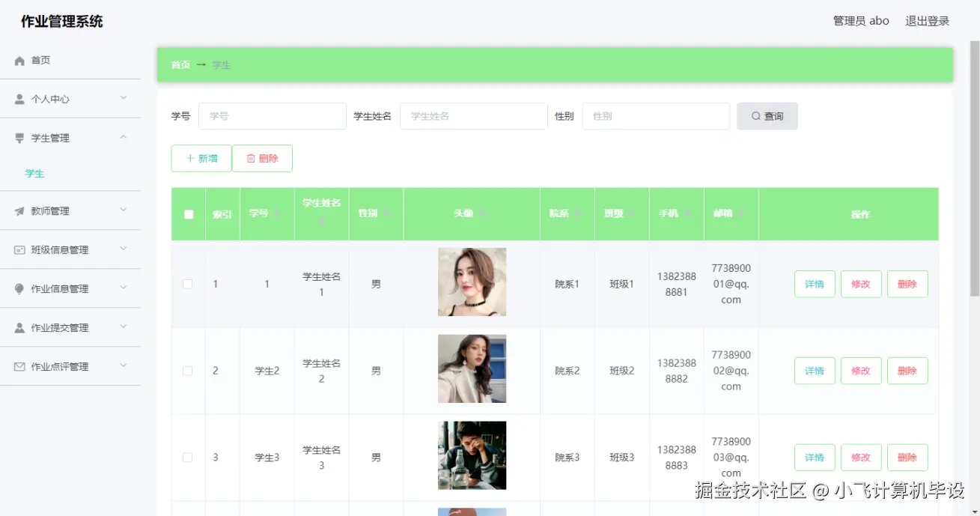Viewport: 980px width, 516px height.
Task: Check the row checkbox for 学生姓名1
Action: click(x=188, y=284)
